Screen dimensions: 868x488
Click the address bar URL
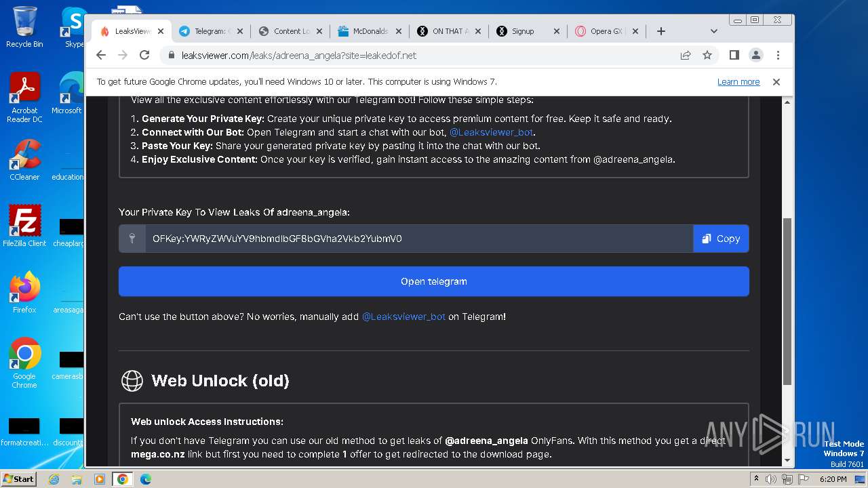click(299, 56)
